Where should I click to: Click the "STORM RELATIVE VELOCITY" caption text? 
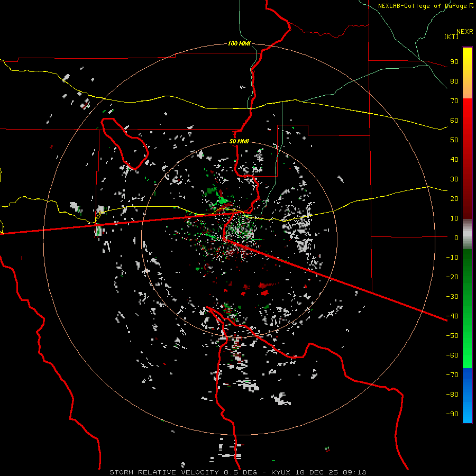click(164, 472)
